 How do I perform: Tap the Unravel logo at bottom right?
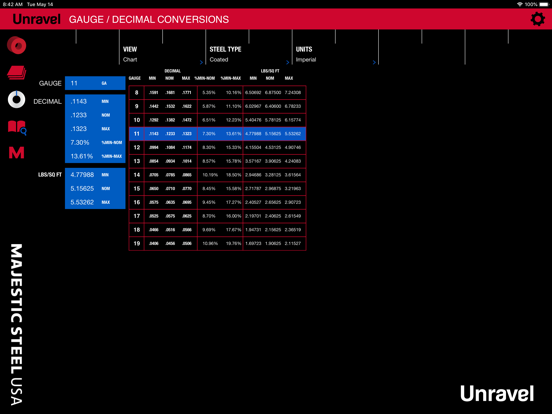[x=497, y=394]
